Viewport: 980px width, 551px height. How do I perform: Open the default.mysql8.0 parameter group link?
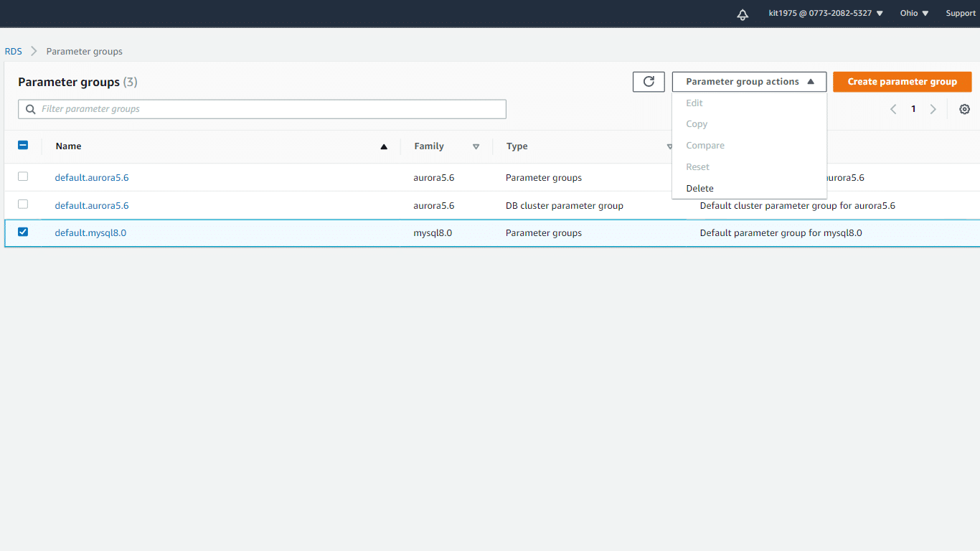[x=90, y=232]
